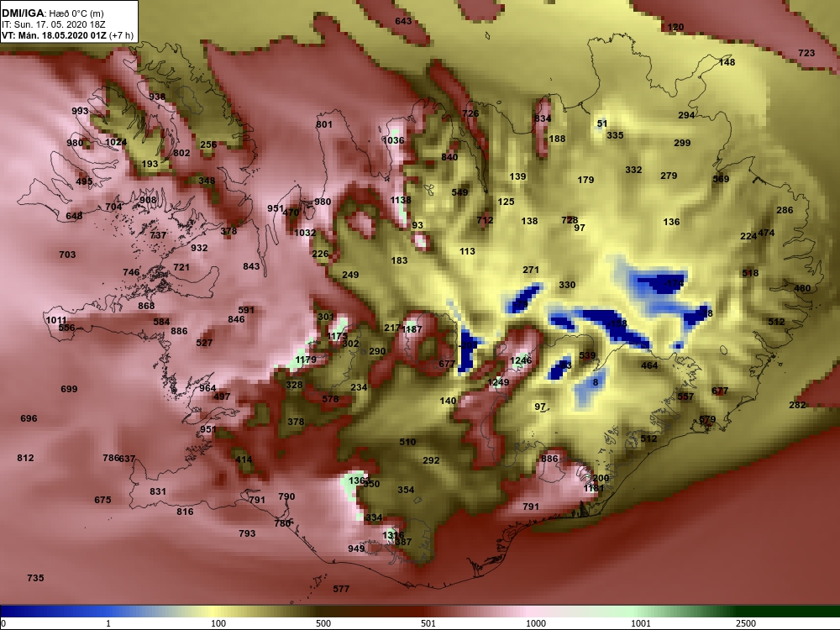The width and height of the screenshot is (840, 630).
Task: Click the map value 518
Action: click(x=750, y=273)
